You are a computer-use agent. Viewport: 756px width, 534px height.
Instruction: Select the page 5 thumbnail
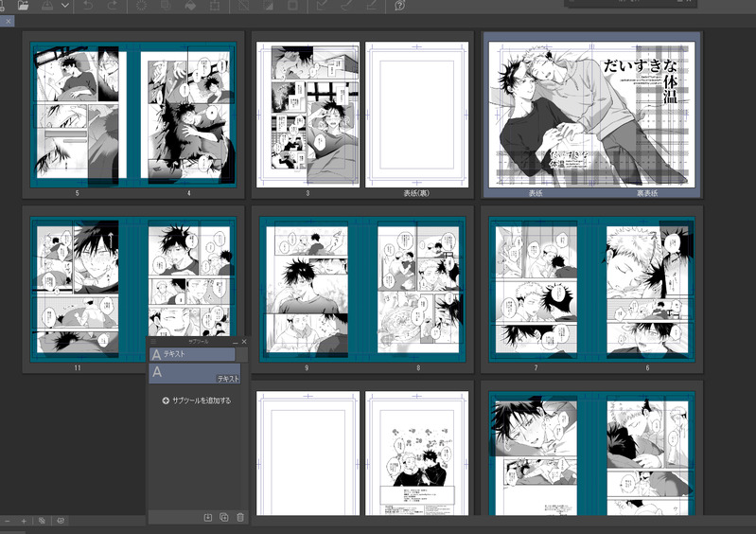coord(78,115)
